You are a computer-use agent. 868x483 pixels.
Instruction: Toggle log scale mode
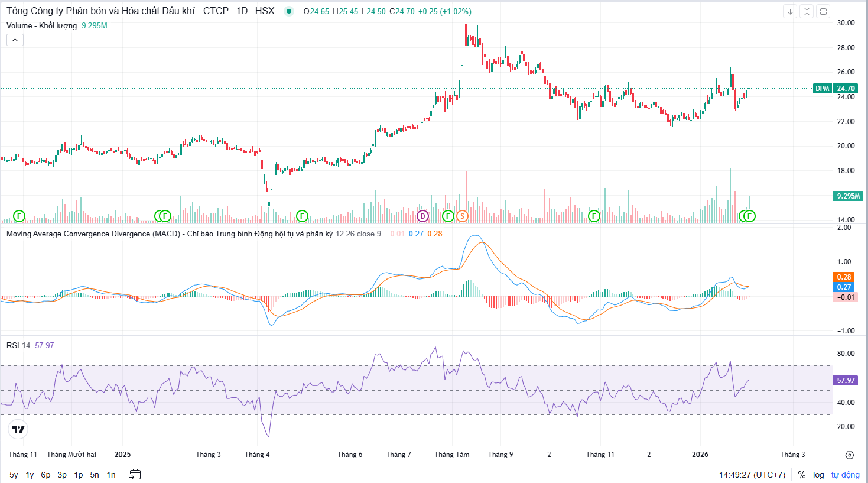pos(818,475)
